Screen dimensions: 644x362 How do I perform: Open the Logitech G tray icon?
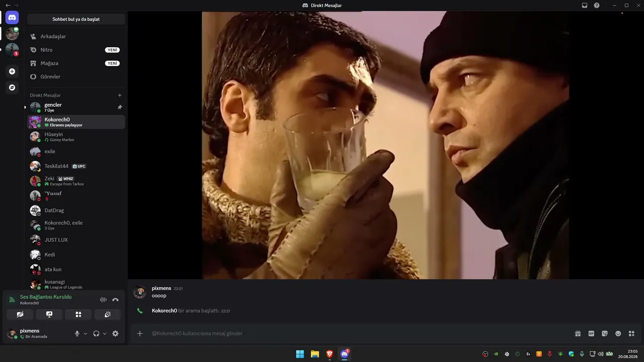[528, 354]
